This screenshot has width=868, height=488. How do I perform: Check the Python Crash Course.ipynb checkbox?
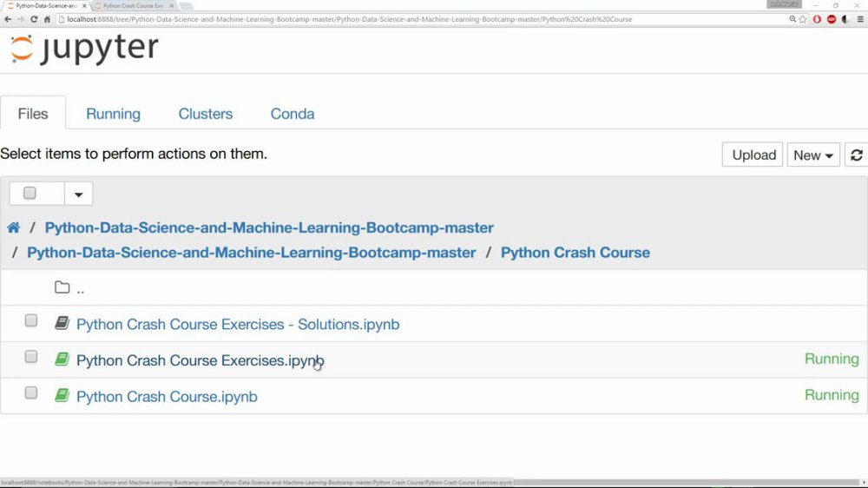(31, 392)
